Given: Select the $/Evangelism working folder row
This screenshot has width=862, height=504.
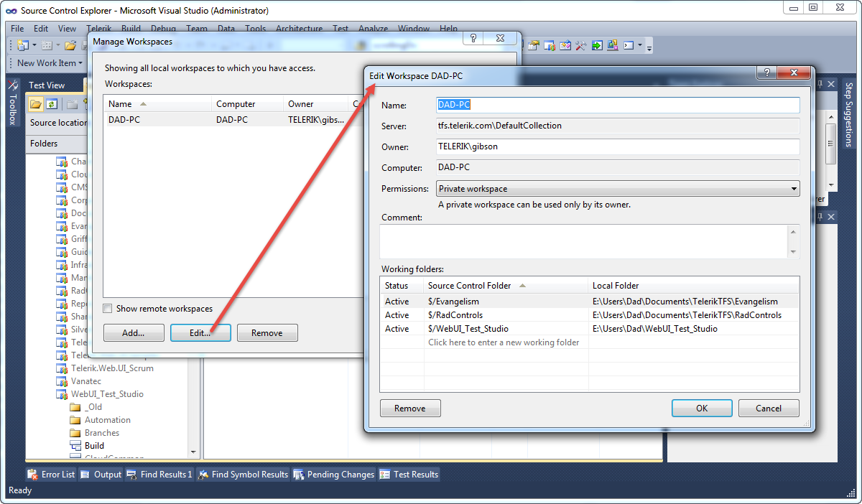Looking at the screenshot, I should [589, 302].
